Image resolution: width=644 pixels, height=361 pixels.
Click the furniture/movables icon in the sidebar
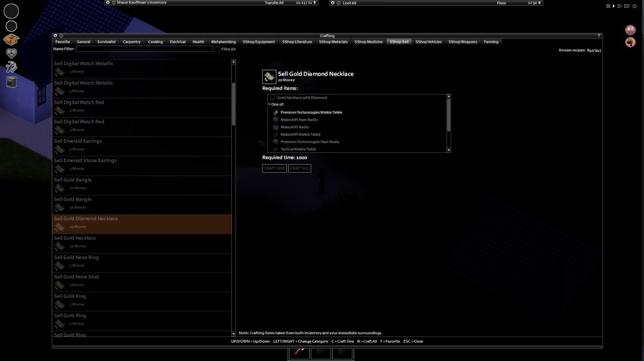click(11, 82)
